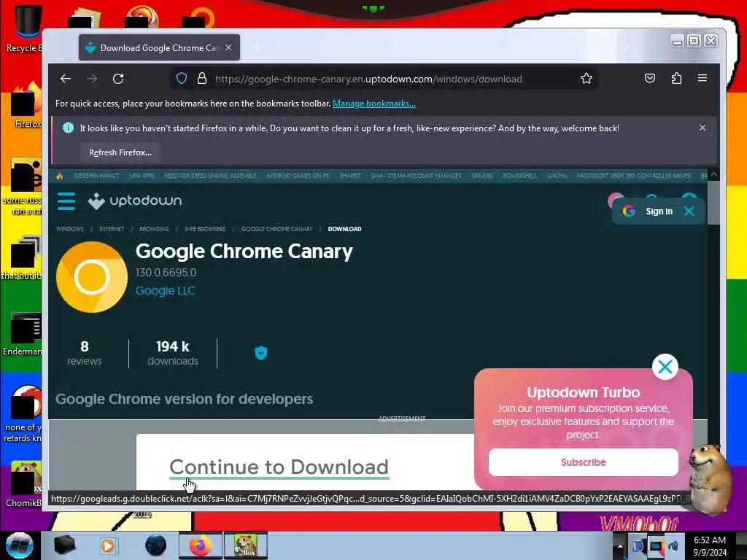Image resolution: width=747 pixels, height=560 pixels.
Task: Click the Google Chrome Canary heading
Action: click(x=244, y=252)
